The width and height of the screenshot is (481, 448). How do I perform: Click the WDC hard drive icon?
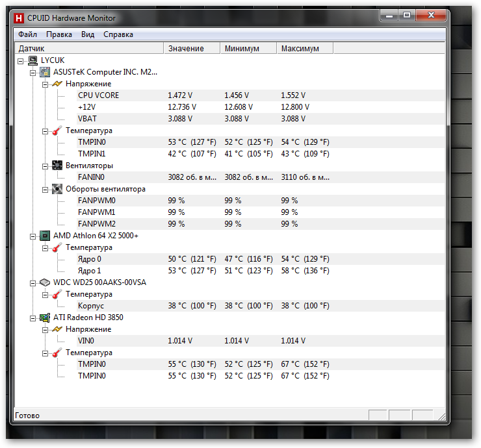(45, 282)
